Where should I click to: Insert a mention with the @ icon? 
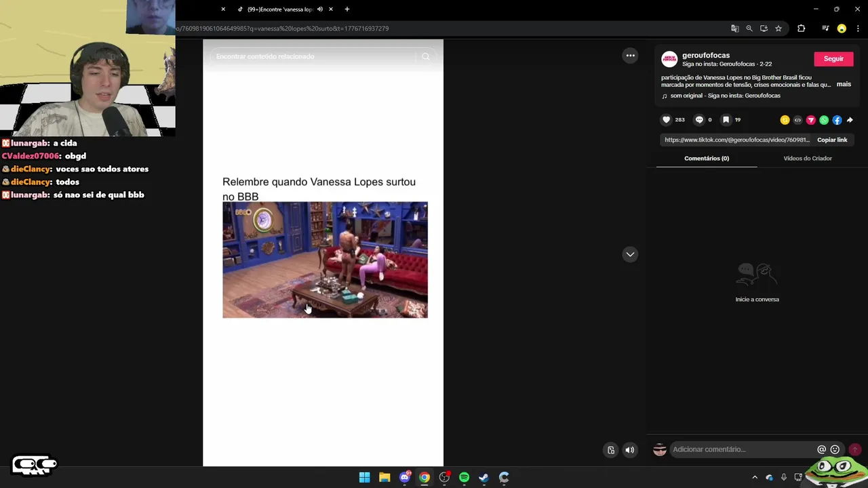[x=822, y=449]
